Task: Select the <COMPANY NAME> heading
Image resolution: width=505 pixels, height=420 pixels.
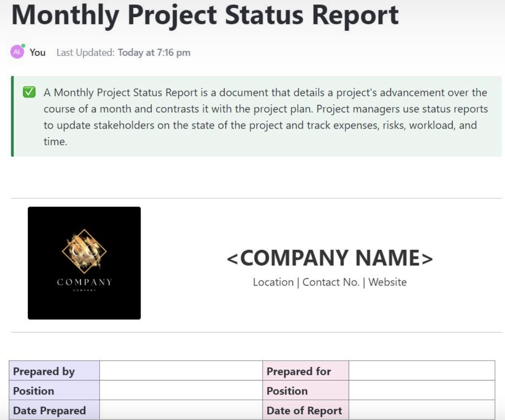Action: [330, 258]
